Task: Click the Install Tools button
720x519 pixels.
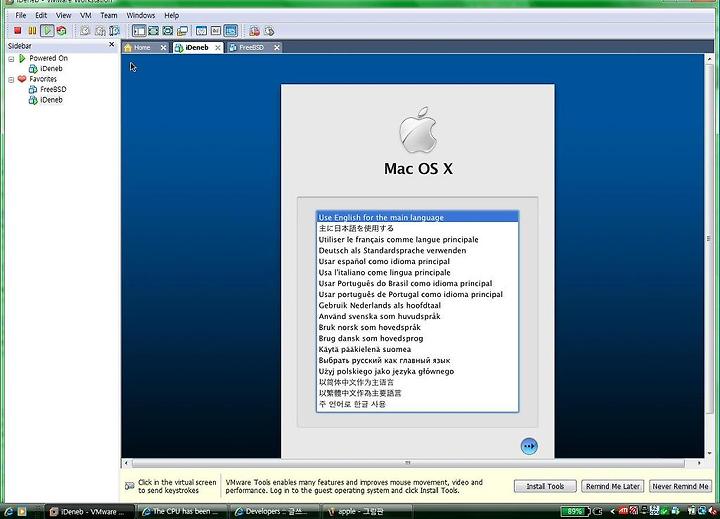Action: 545,486
